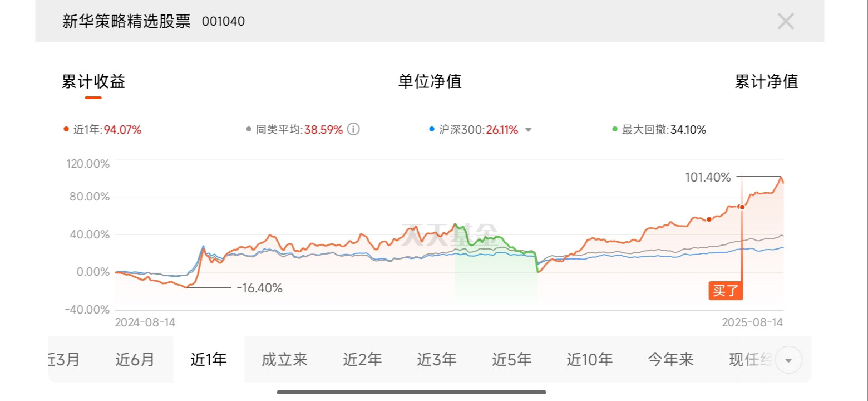Click the red buy-point dot on curve
Screen dimensions: 868x401
coord(742,207)
